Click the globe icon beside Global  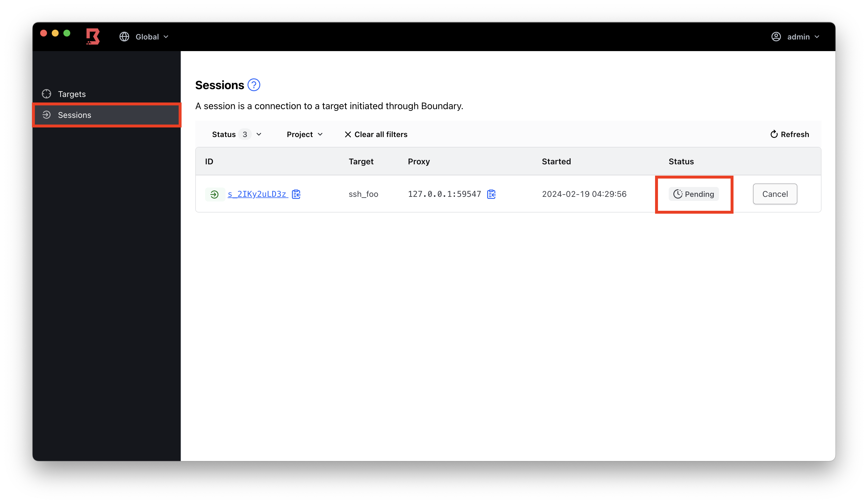pos(124,37)
